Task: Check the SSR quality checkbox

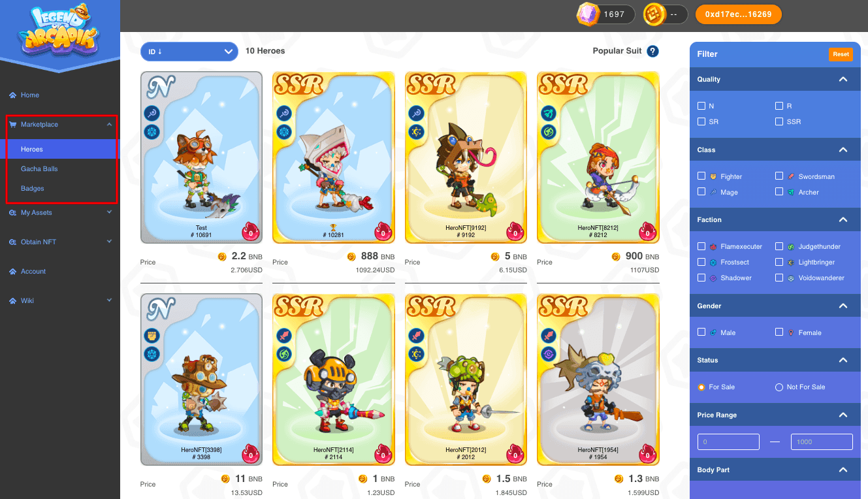Action: (x=779, y=121)
